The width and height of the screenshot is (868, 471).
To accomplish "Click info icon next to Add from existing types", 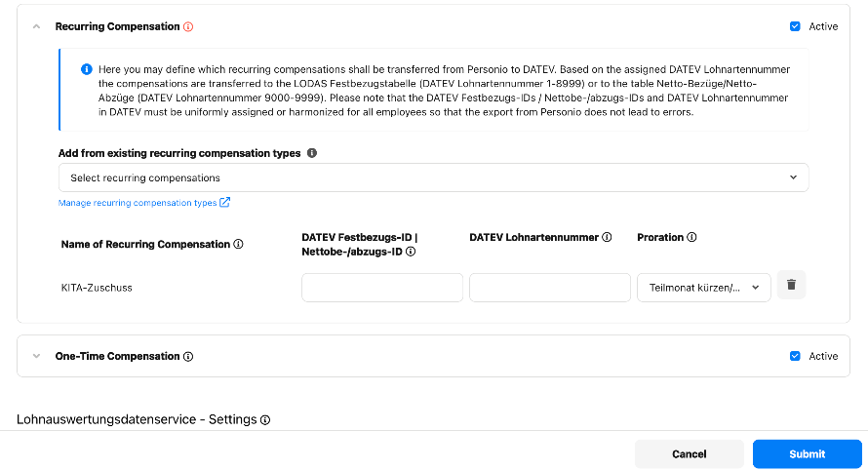I will (312, 153).
